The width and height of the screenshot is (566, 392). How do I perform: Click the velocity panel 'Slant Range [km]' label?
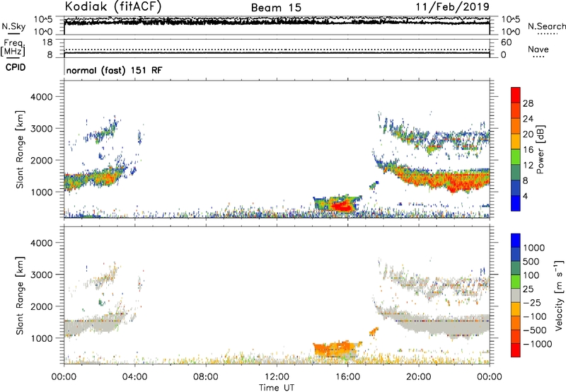[20, 295]
